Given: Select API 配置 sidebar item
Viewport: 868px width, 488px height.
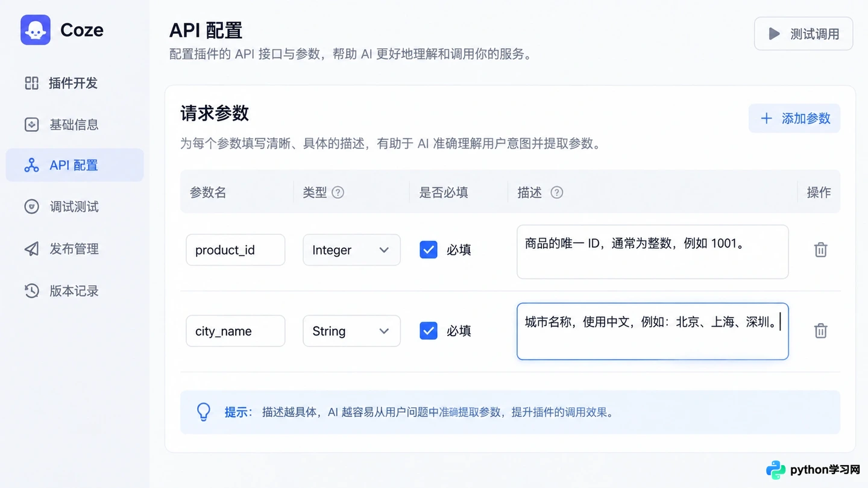Looking at the screenshot, I should coord(75,165).
